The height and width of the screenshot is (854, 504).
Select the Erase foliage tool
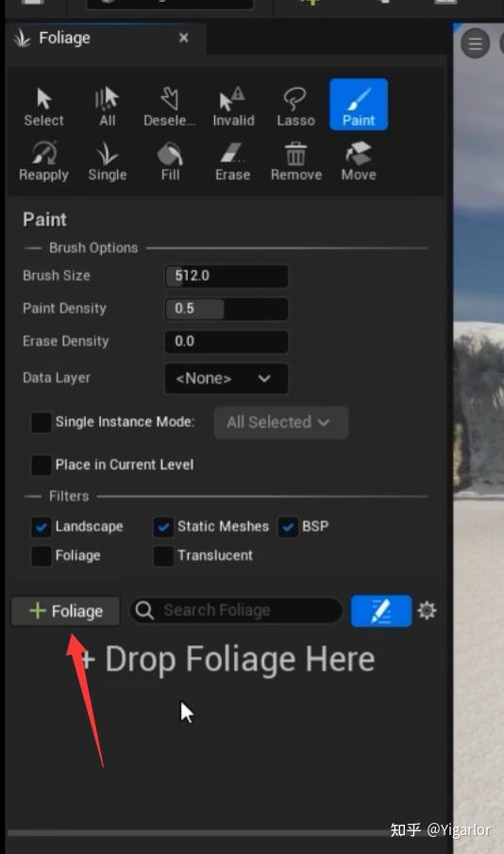click(233, 162)
